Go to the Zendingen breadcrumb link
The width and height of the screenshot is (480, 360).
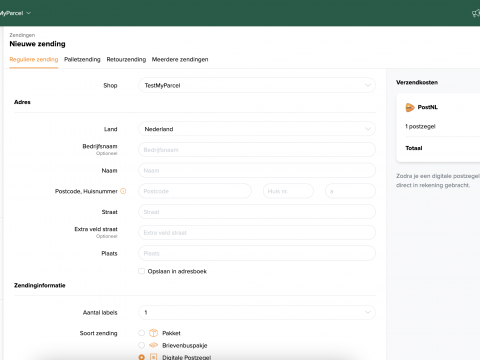(22, 35)
